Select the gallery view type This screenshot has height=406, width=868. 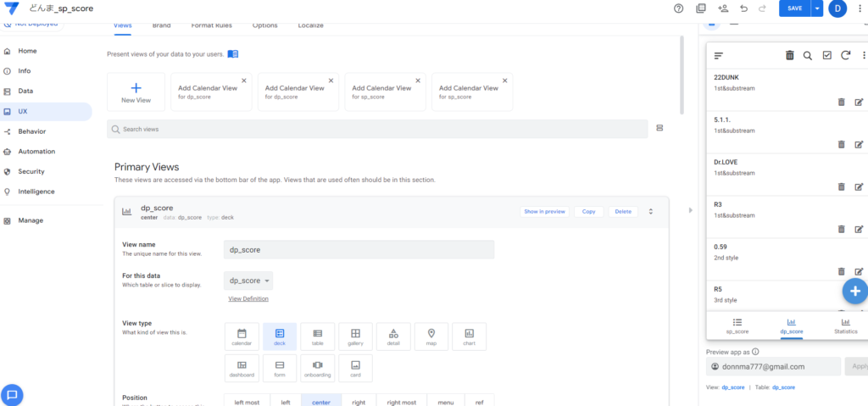355,336
